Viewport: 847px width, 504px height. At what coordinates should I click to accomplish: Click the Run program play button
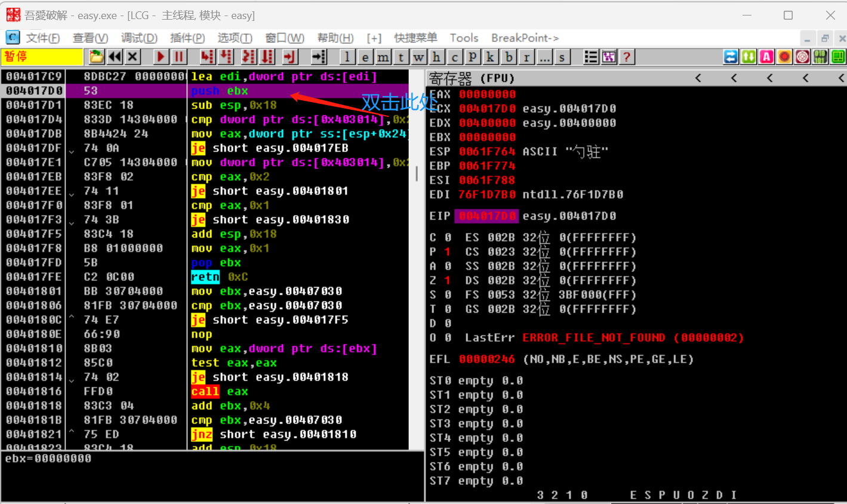click(161, 57)
